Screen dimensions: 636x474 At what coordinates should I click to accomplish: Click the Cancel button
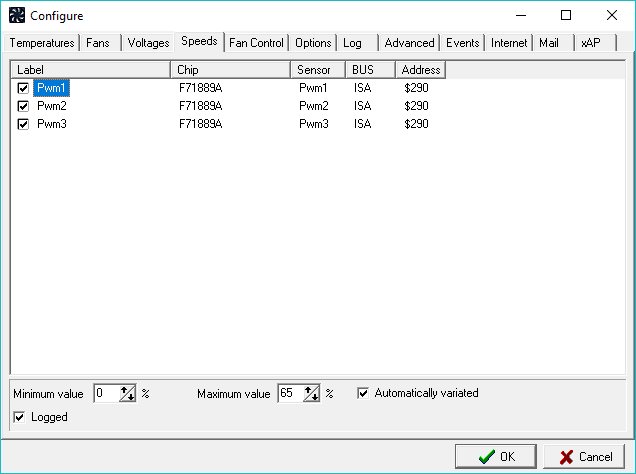pyautogui.click(x=584, y=457)
